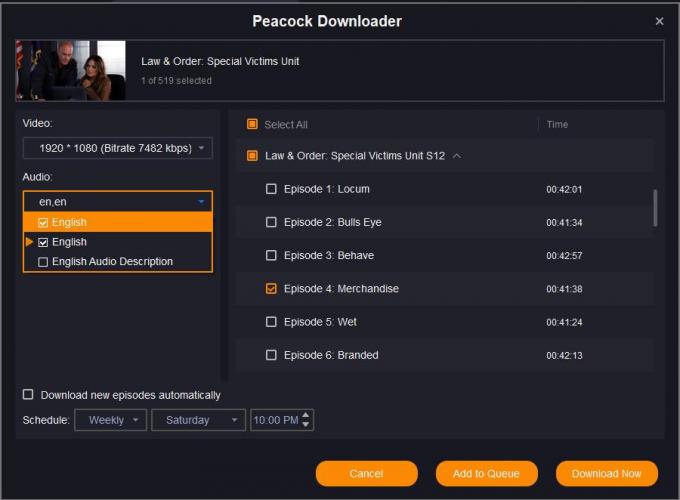The width and height of the screenshot is (680, 500).
Task: Click the Episode 3: Behave title
Action: point(329,255)
